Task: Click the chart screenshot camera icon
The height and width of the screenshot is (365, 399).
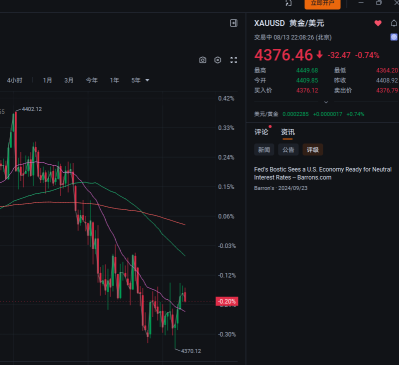Action: point(202,60)
